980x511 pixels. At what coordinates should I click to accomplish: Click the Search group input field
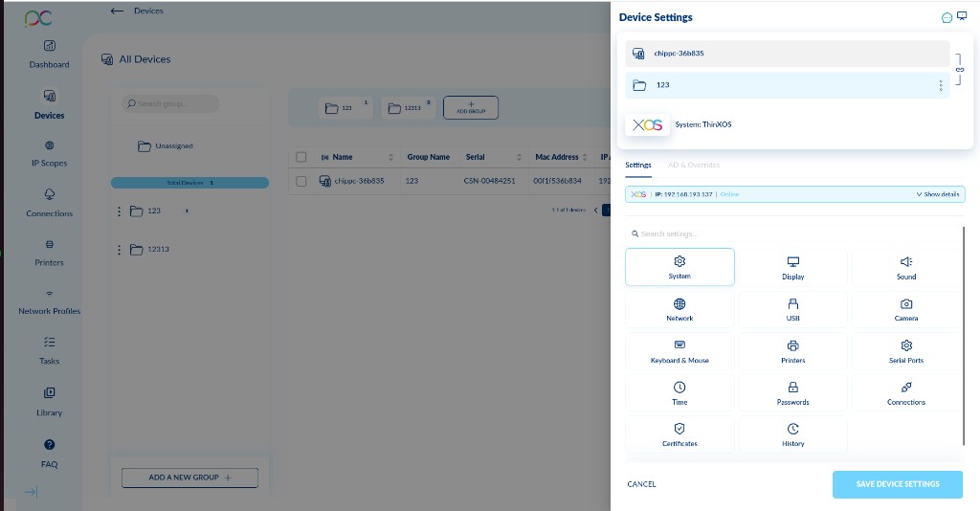pos(170,103)
